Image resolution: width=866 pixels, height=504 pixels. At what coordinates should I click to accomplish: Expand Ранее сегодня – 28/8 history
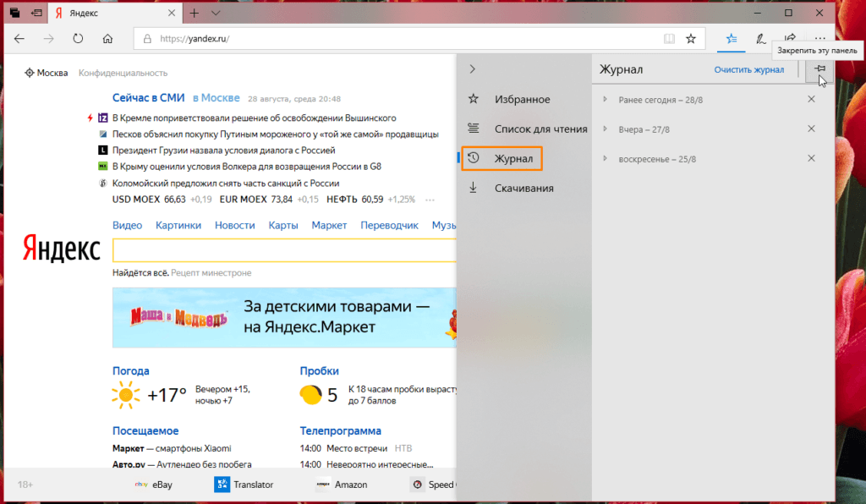[605, 100]
